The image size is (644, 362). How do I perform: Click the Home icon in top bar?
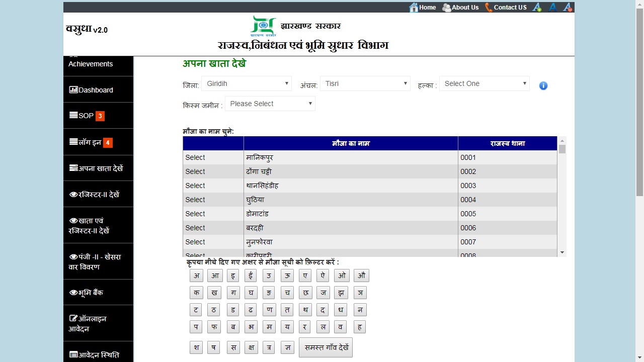click(x=414, y=7)
